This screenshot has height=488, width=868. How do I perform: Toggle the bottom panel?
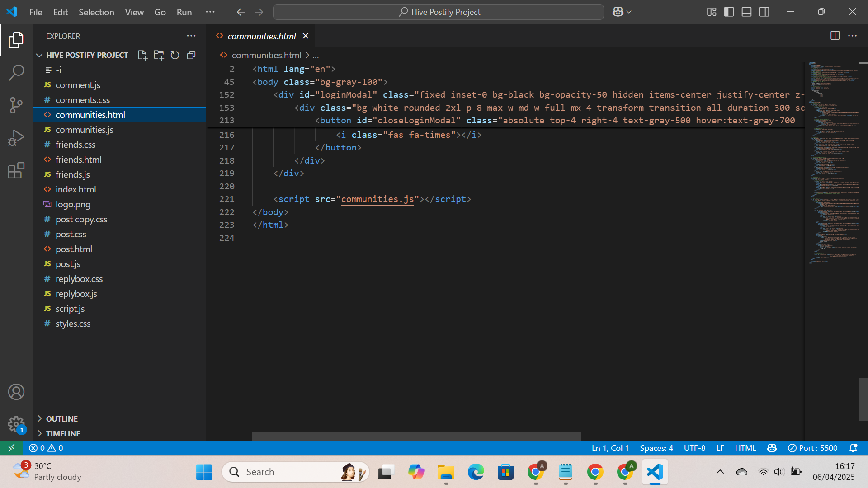746,12
